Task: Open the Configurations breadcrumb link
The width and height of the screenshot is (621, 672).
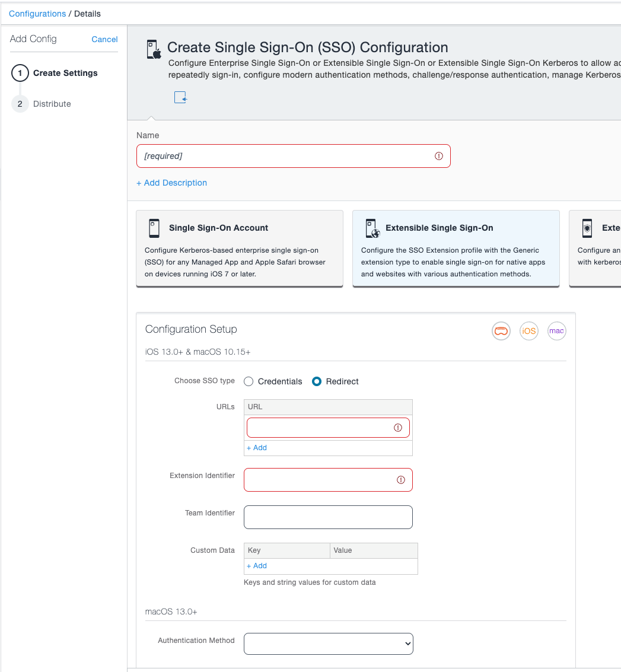Action: [x=37, y=13]
